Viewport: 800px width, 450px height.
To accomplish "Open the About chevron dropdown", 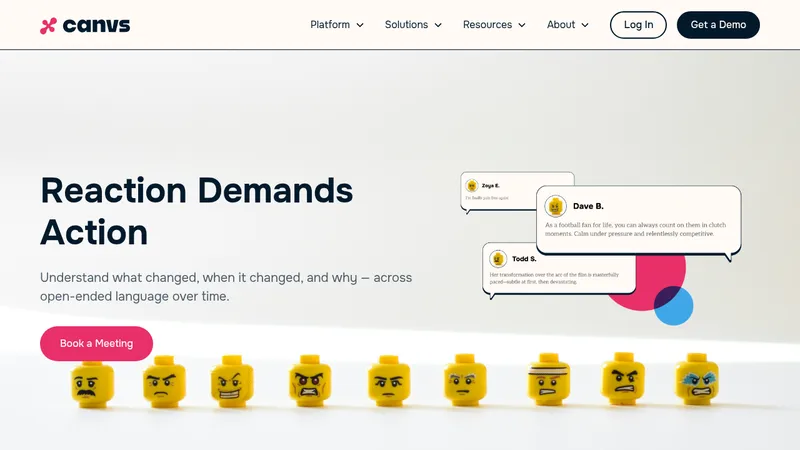I will [585, 25].
